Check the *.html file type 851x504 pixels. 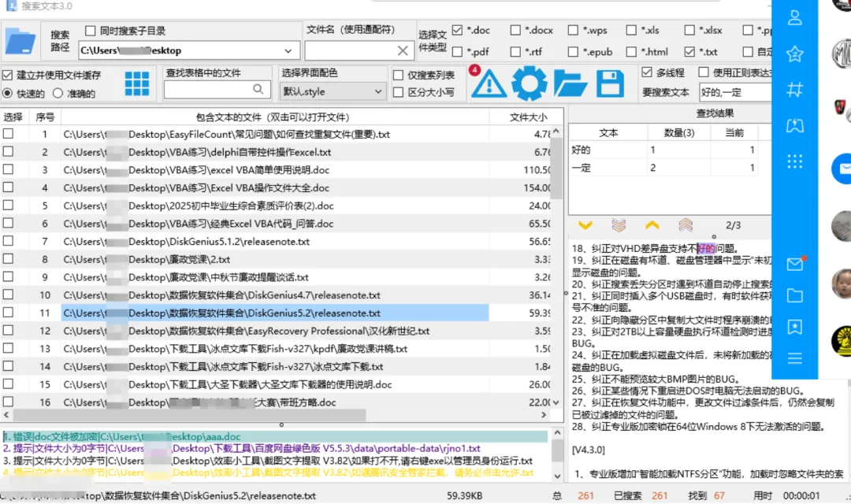[631, 51]
